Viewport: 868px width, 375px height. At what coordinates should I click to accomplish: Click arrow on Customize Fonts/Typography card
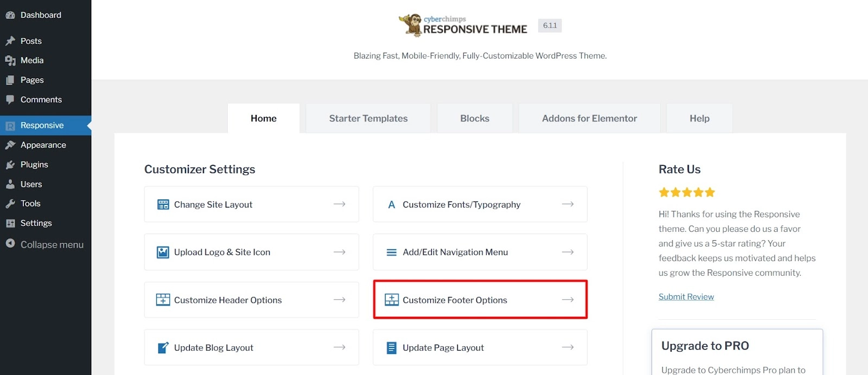568,204
